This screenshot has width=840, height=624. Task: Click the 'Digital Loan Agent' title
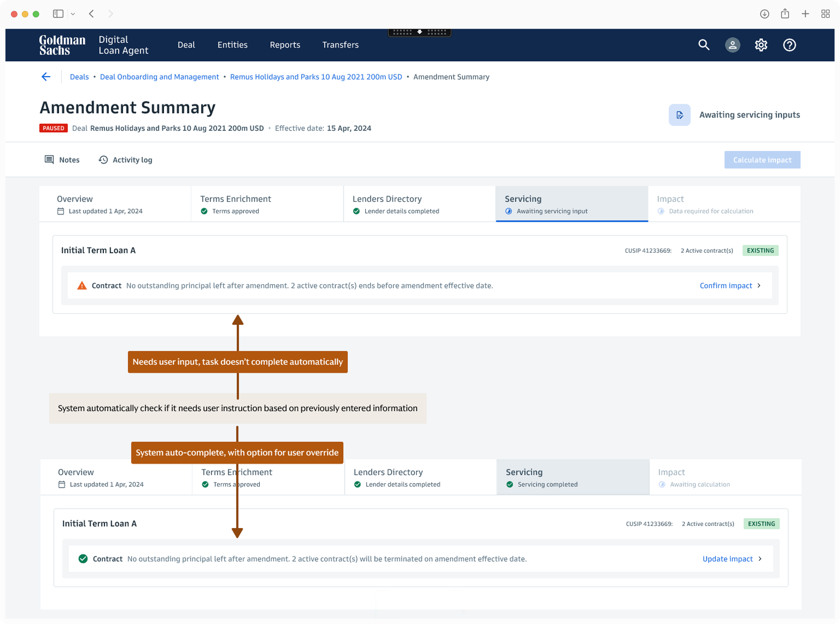[x=123, y=45]
